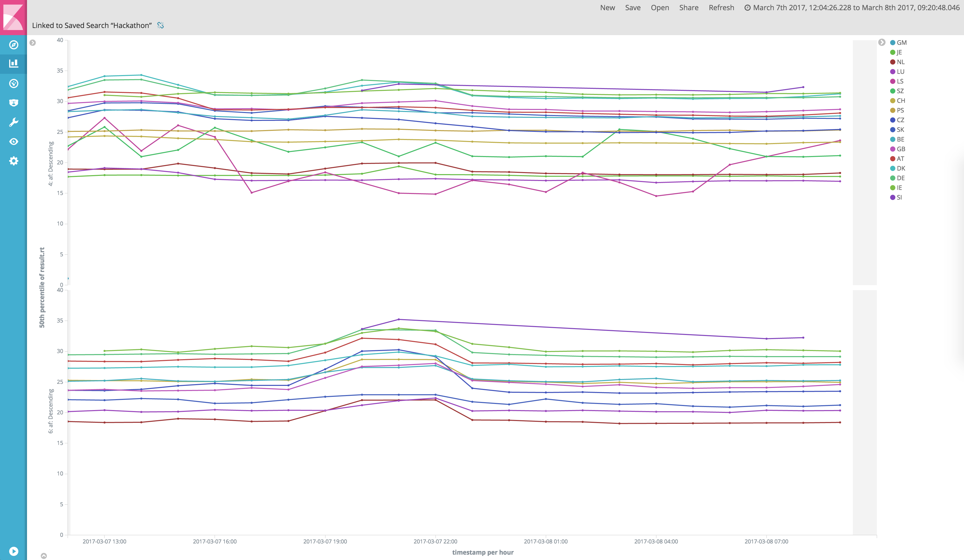Open Discover via compass icon in sidebar

(14, 45)
